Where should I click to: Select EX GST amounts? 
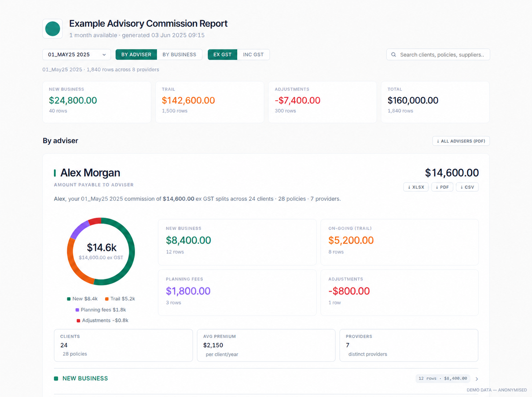223,55
